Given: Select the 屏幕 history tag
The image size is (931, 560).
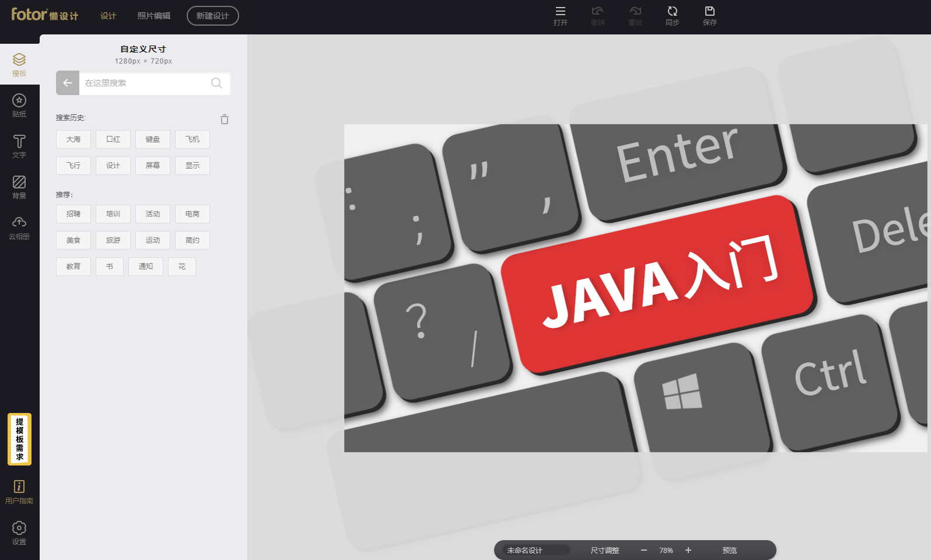Looking at the screenshot, I should 153,166.
